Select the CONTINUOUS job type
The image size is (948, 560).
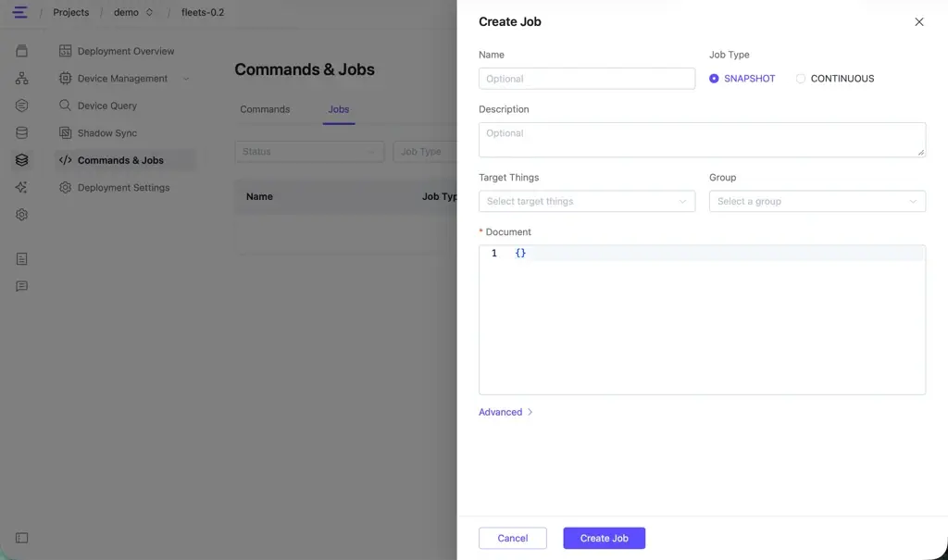[x=835, y=79]
